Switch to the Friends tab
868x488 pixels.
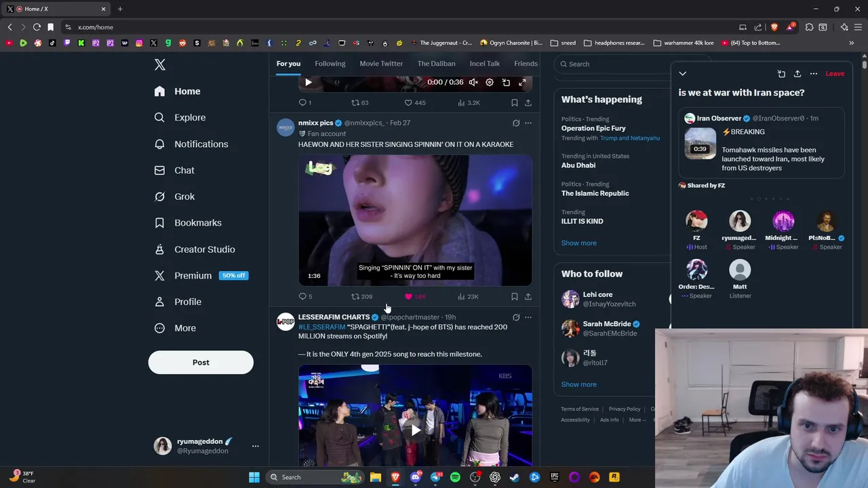click(526, 64)
